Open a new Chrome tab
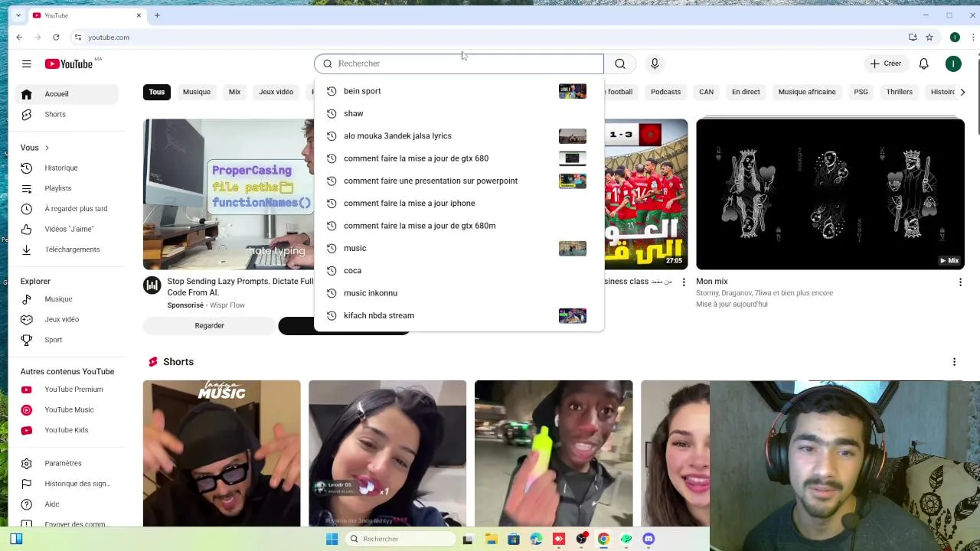 coord(157,15)
